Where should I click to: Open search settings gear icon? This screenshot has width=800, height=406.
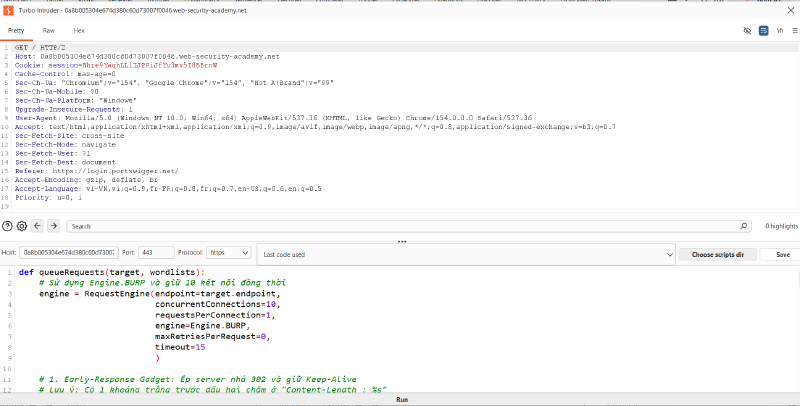21,226
